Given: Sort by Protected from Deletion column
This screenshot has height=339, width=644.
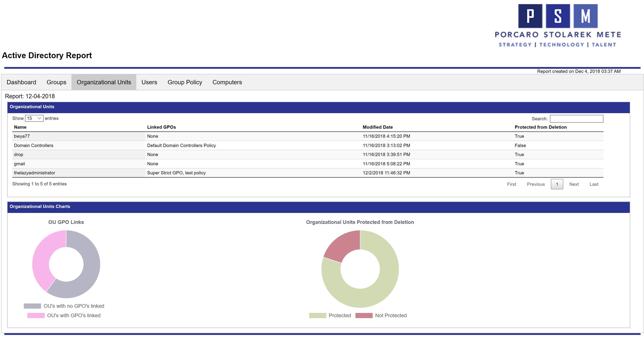Looking at the screenshot, I should [540, 127].
